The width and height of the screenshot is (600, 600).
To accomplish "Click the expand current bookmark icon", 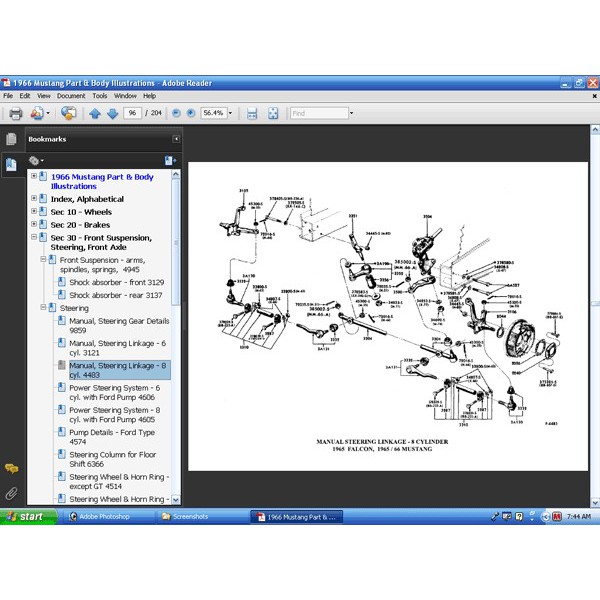I will 170,161.
